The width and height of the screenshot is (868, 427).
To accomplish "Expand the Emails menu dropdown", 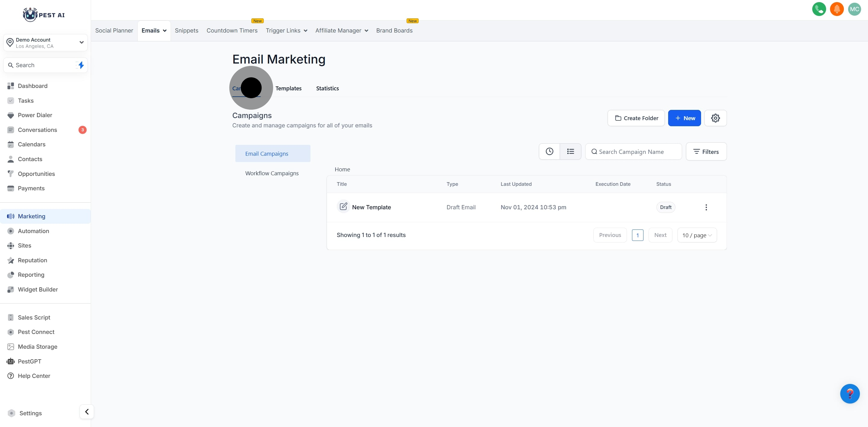I will point(154,31).
